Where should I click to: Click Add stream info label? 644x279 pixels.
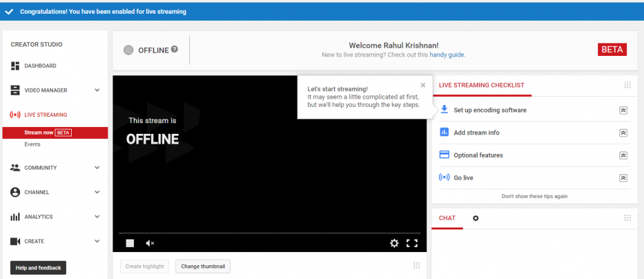[477, 133]
